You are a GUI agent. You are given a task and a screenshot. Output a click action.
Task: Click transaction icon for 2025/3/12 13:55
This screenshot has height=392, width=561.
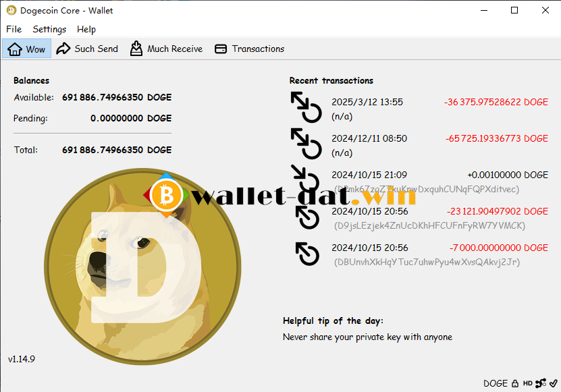pyautogui.click(x=306, y=107)
